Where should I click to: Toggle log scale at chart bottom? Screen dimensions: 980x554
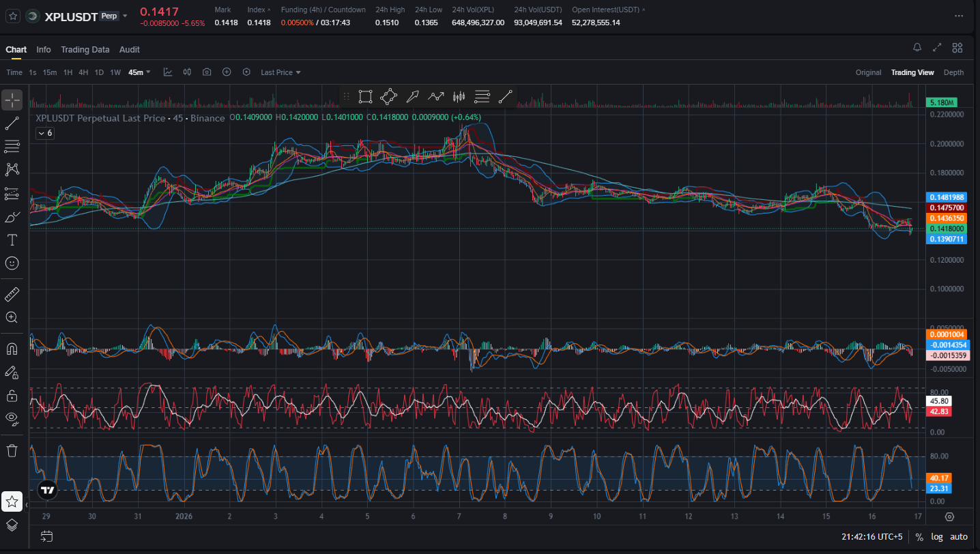(x=937, y=537)
